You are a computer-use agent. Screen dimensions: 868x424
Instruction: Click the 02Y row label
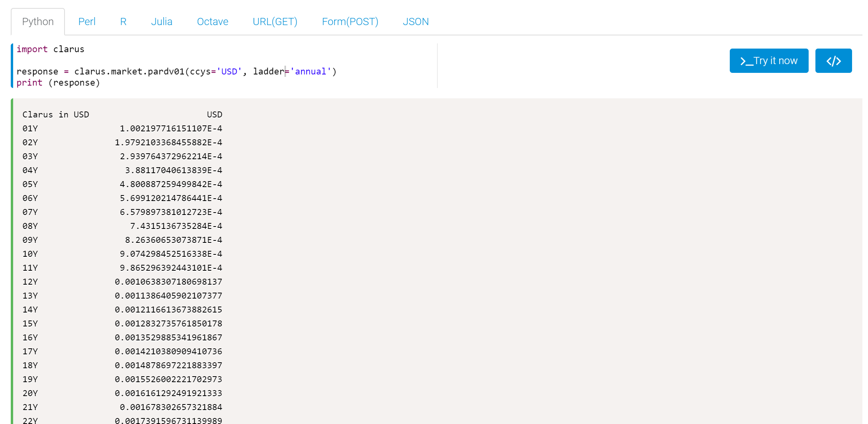[x=30, y=143]
